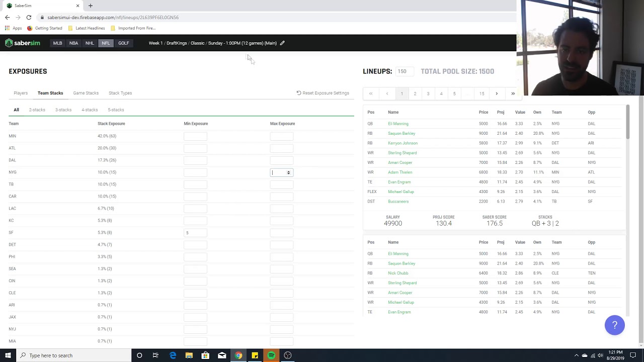
Task: Go to lineup page 2
Action: point(415,94)
